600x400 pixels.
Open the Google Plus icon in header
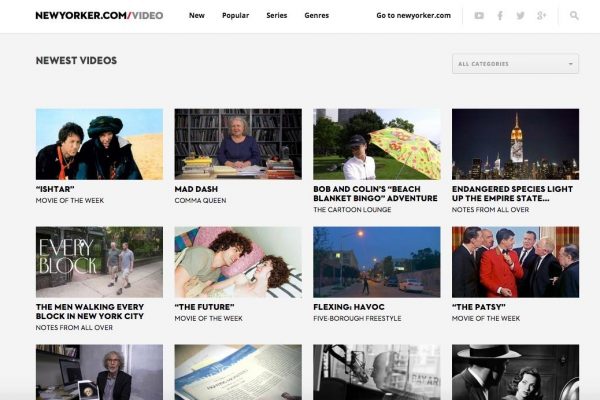tap(541, 16)
